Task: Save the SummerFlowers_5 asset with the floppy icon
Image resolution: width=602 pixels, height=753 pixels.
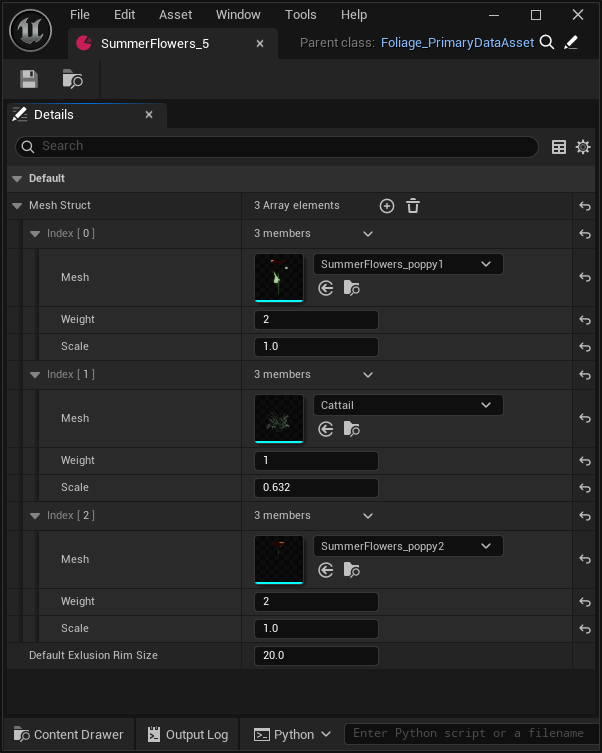Action: (x=29, y=79)
